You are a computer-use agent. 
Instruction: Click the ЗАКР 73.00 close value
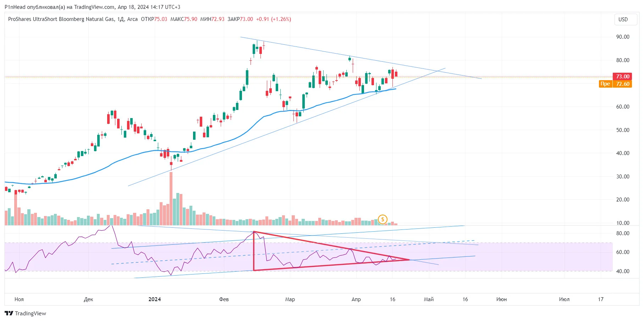240,19
